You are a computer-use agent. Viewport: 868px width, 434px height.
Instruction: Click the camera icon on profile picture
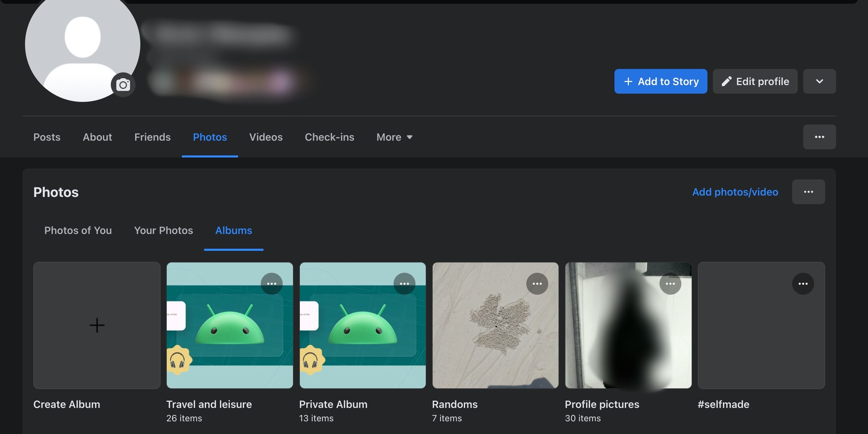click(x=123, y=85)
